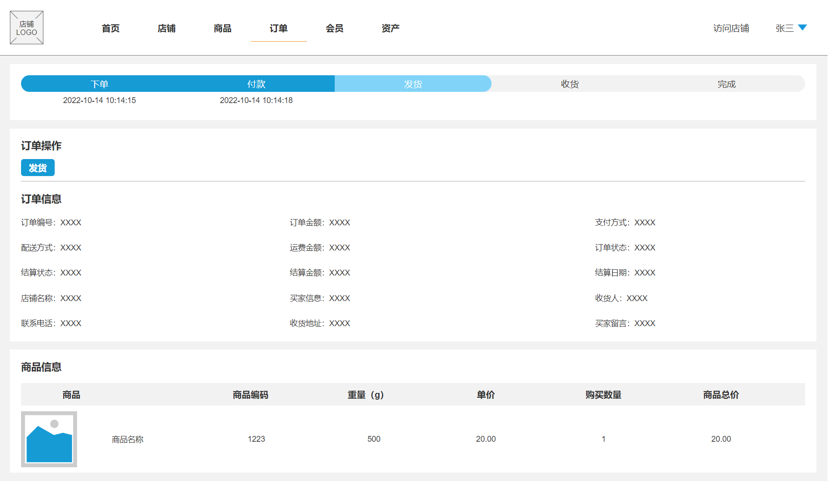Click the 商品名称 product name text
This screenshot has width=828, height=504.
coord(128,439)
